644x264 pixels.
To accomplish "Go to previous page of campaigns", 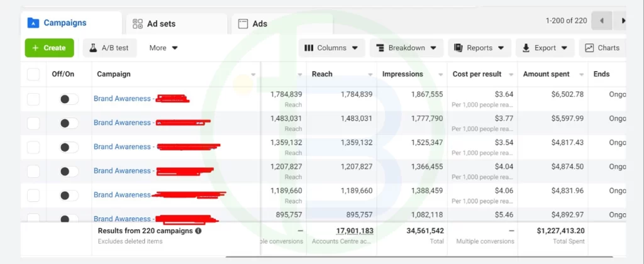I will [x=602, y=21].
